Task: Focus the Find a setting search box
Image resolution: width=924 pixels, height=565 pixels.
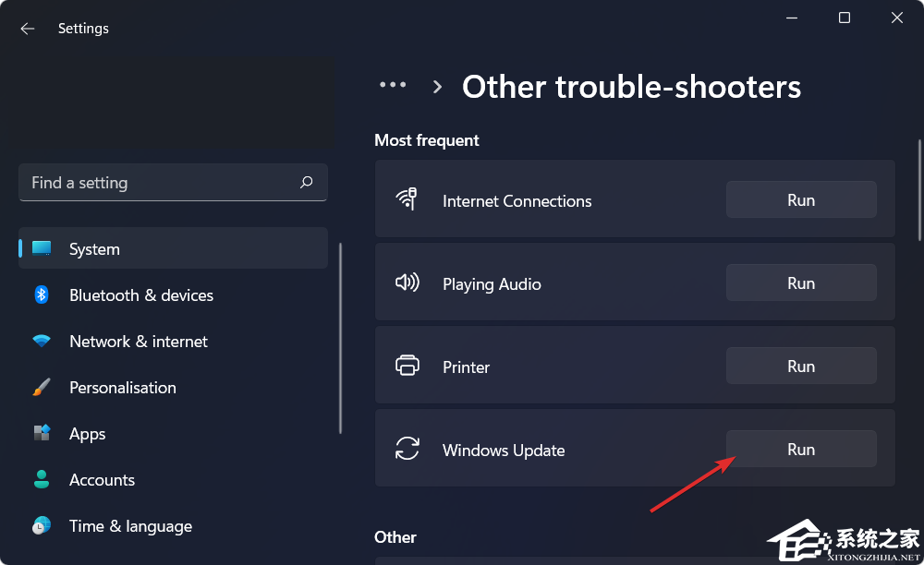Action: (174, 183)
